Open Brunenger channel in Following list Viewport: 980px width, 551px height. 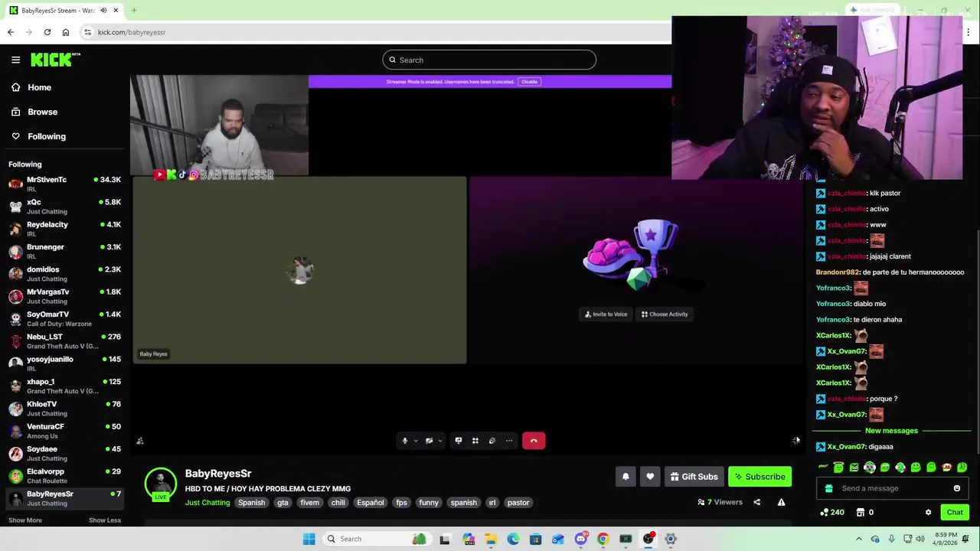[64, 251]
